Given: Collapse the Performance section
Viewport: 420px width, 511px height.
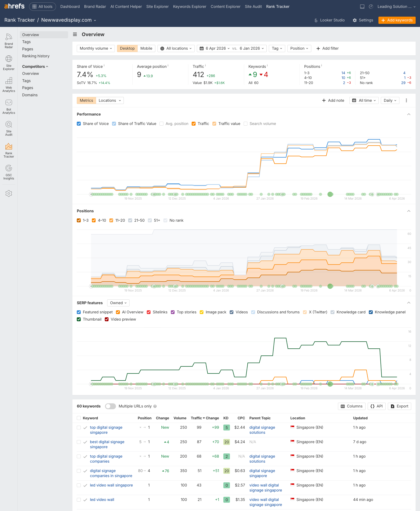Looking at the screenshot, I should (x=409, y=114).
